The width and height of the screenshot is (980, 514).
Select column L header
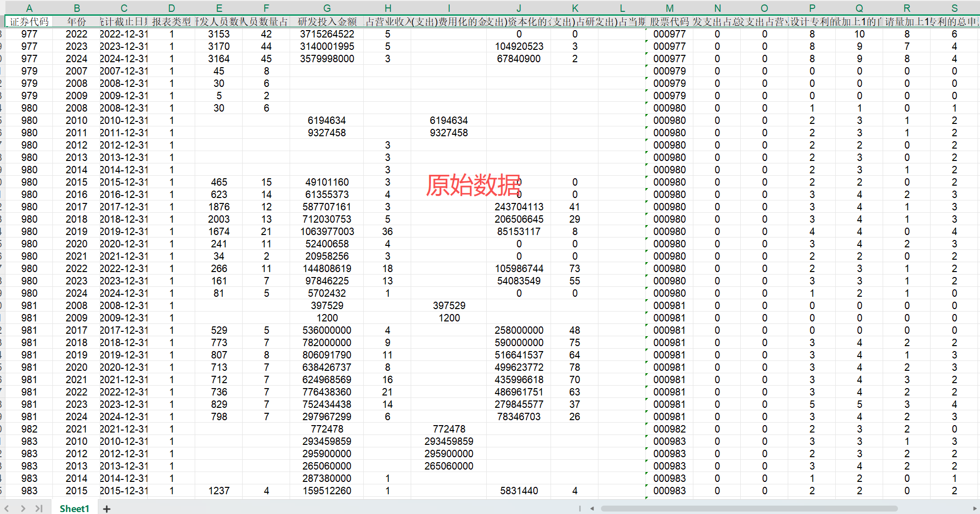[x=622, y=8]
